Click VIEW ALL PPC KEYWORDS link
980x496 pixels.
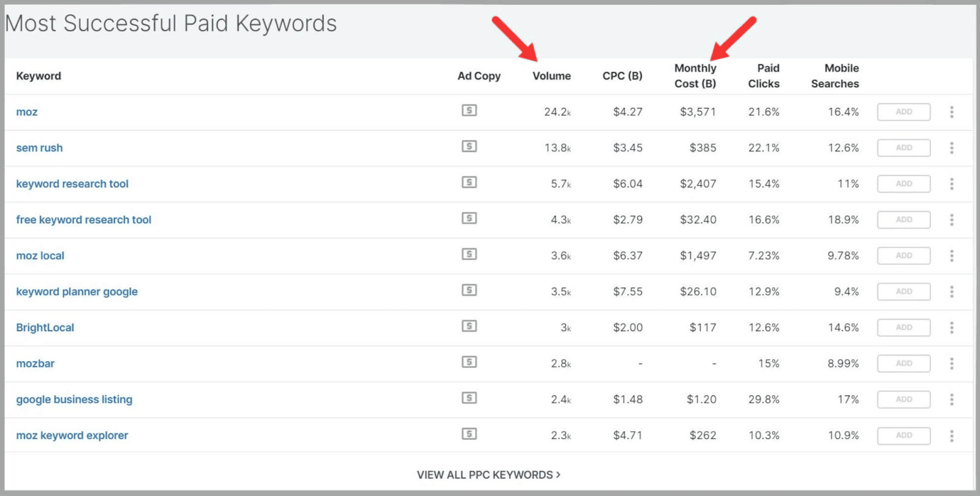[x=488, y=475]
